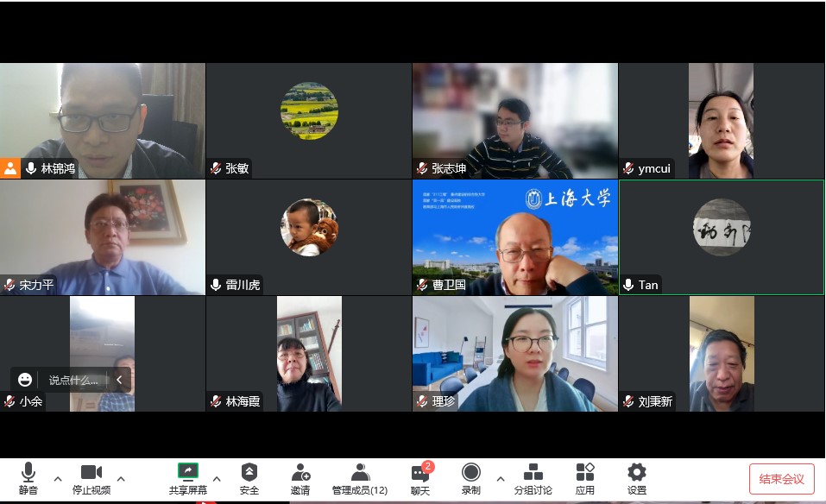This screenshot has width=826, height=504.
Task: Open the Apps (应用) panel
Action: [x=585, y=477]
